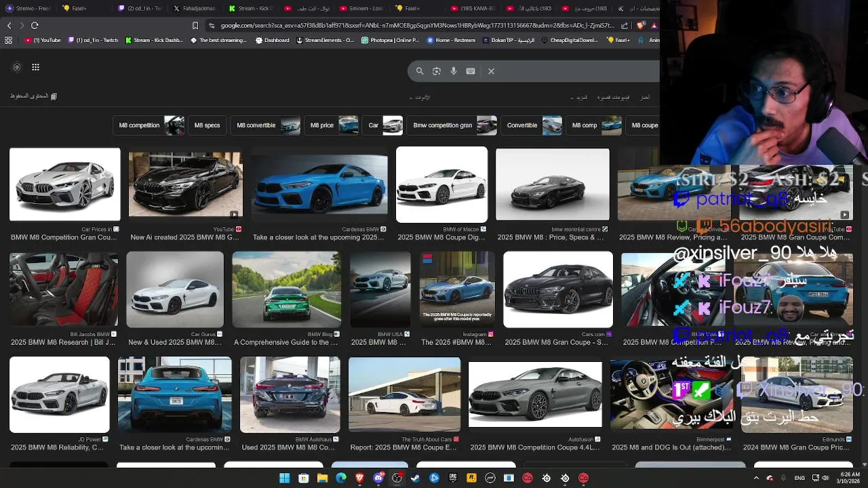Screen dimensions: 868x488
Task: Switch to the Eminem - Lose tab
Action: click(362, 8)
